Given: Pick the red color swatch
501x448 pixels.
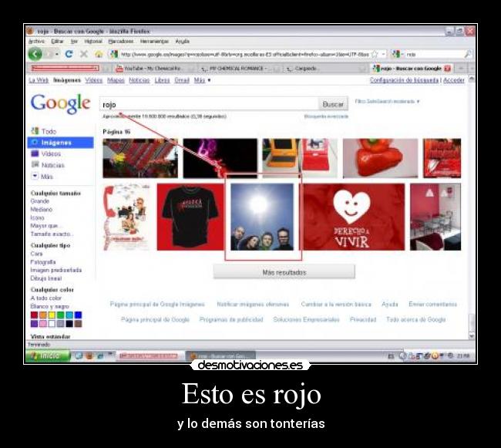Looking at the screenshot, I should [34, 315].
